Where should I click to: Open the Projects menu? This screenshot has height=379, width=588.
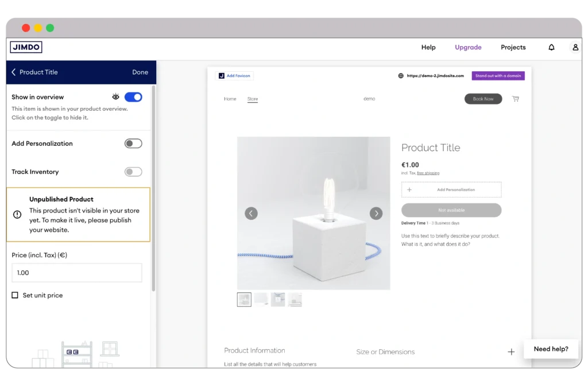[513, 48]
